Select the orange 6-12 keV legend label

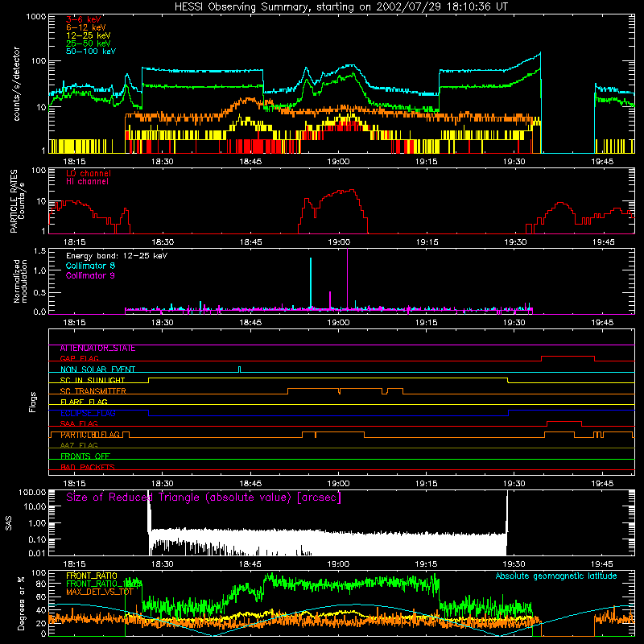click(x=86, y=27)
